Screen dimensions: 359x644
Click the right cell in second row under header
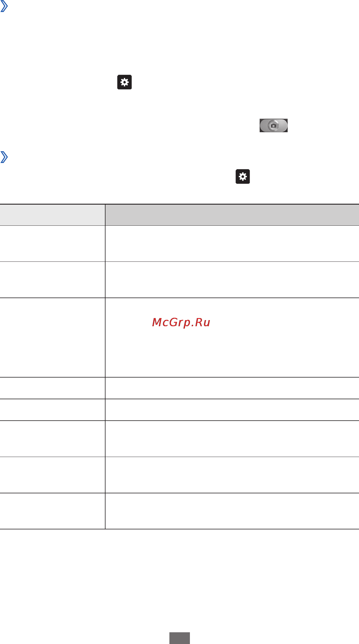(x=232, y=280)
